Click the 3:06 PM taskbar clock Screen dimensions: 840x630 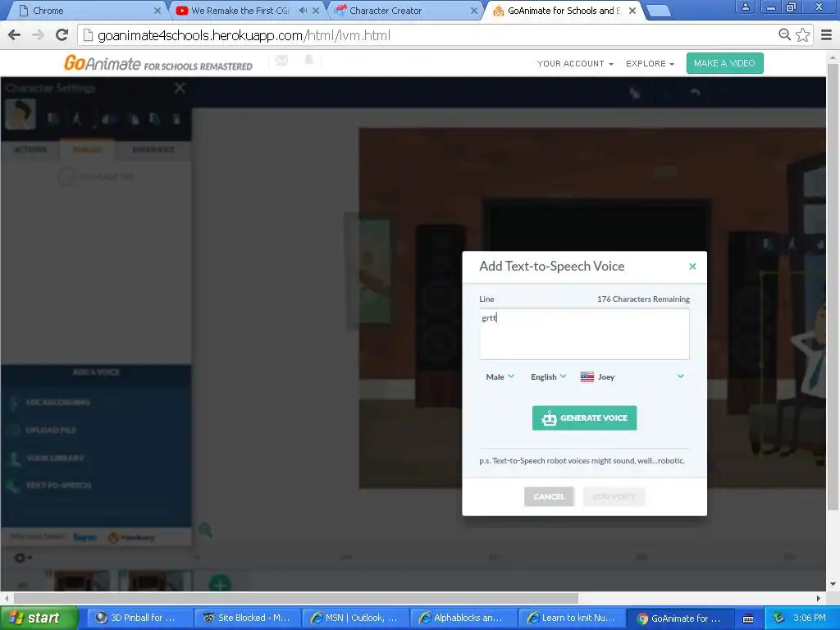809,618
